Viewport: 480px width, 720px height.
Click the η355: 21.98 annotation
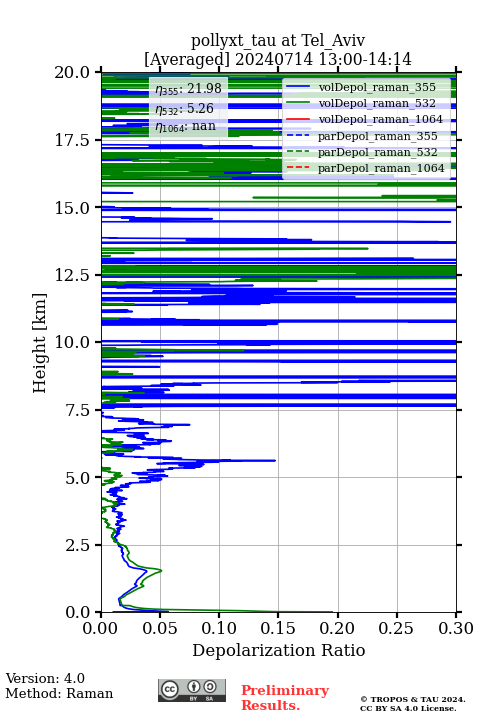pos(188,89)
